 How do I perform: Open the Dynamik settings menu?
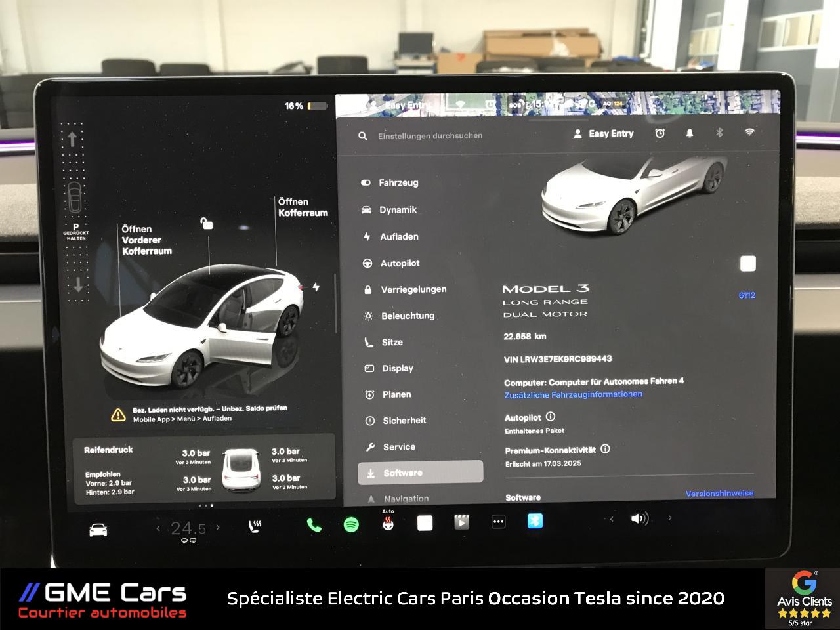click(x=390, y=210)
